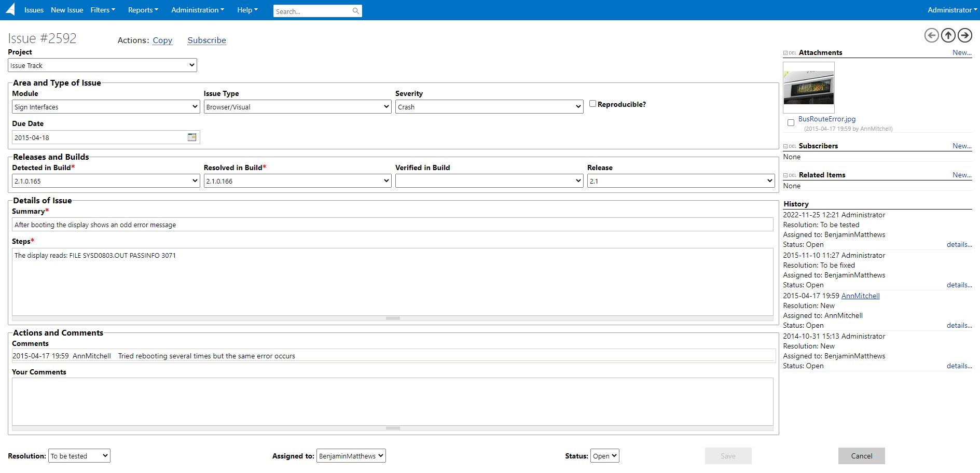
Task: Click the next issue arrow icon
Action: click(x=965, y=35)
